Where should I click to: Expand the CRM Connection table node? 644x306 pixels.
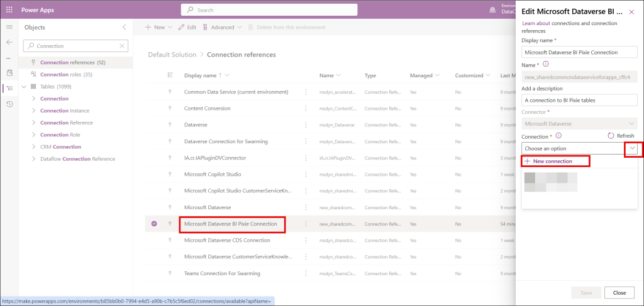click(33, 147)
